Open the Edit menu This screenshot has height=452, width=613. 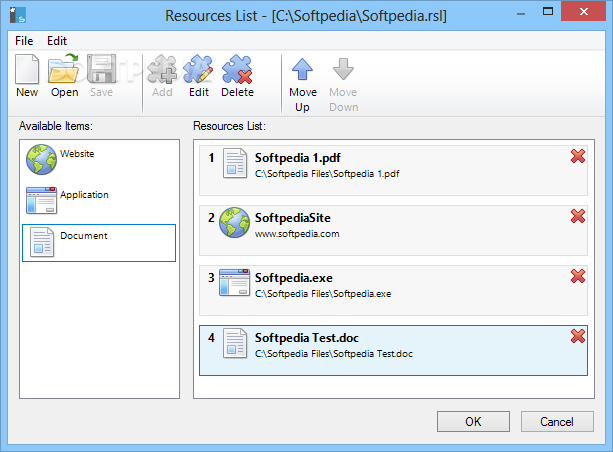[x=57, y=41]
